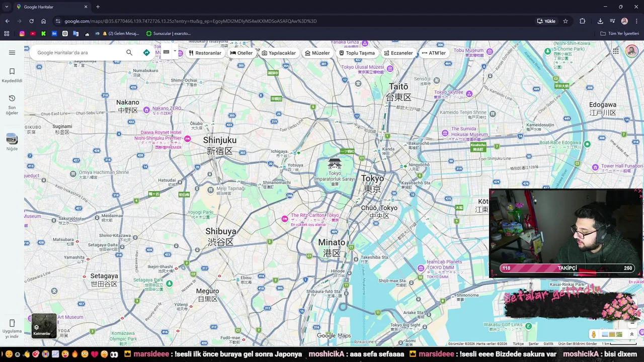Open the Google Maps hamburger menu

[x=12, y=53]
